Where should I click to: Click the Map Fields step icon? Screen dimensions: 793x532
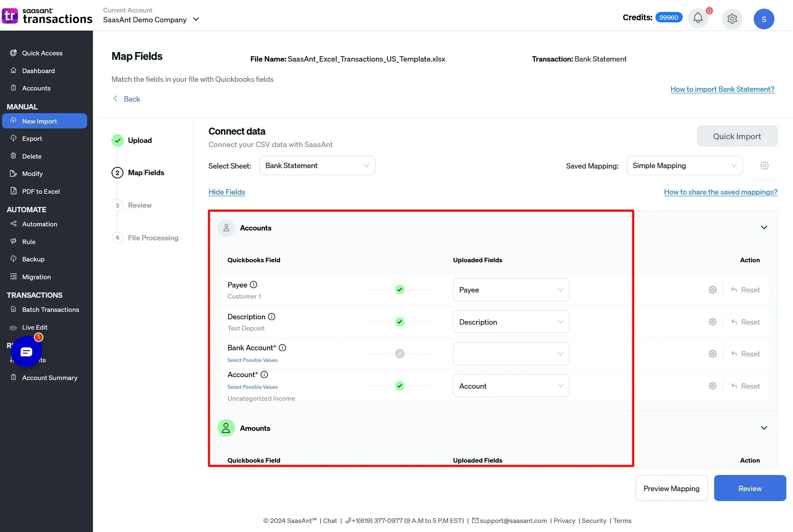click(x=118, y=172)
